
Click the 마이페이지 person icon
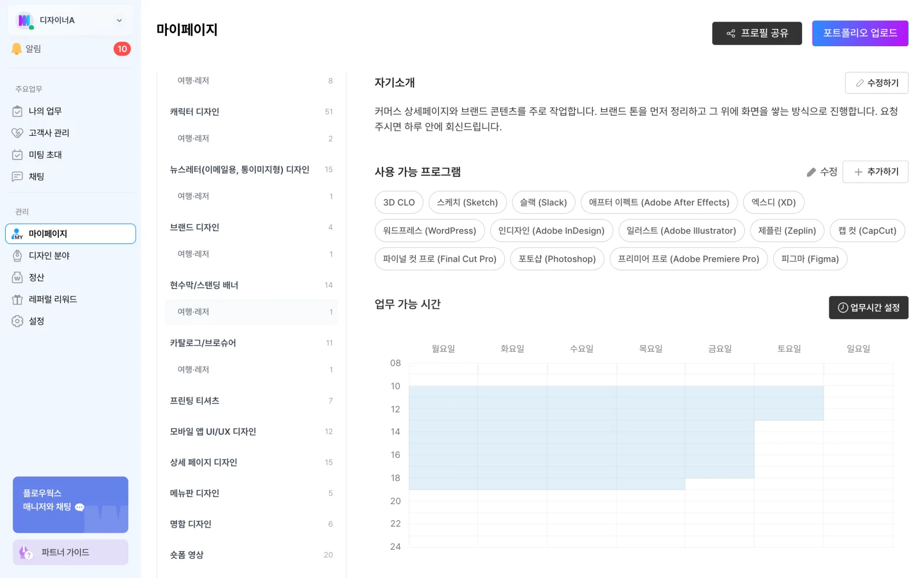tap(17, 234)
